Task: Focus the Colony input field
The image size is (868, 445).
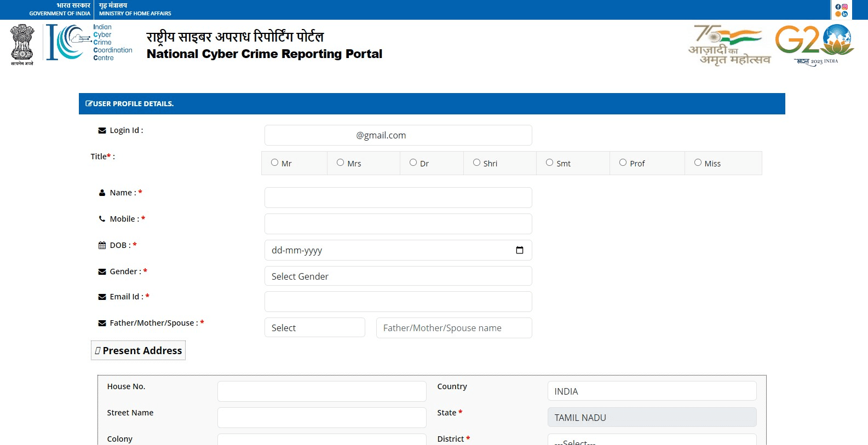Action: tap(321, 440)
